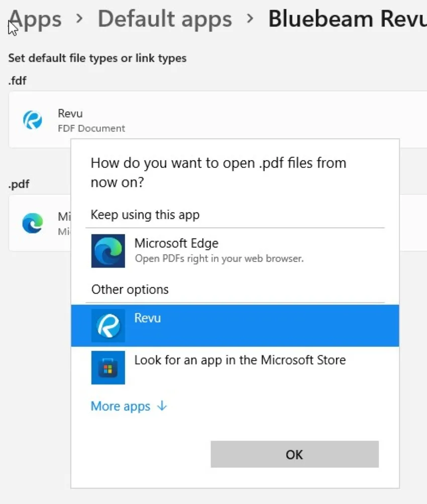The height and width of the screenshot is (504, 427).
Task: Click the Edge icon in the .pdf row
Action: [33, 223]
